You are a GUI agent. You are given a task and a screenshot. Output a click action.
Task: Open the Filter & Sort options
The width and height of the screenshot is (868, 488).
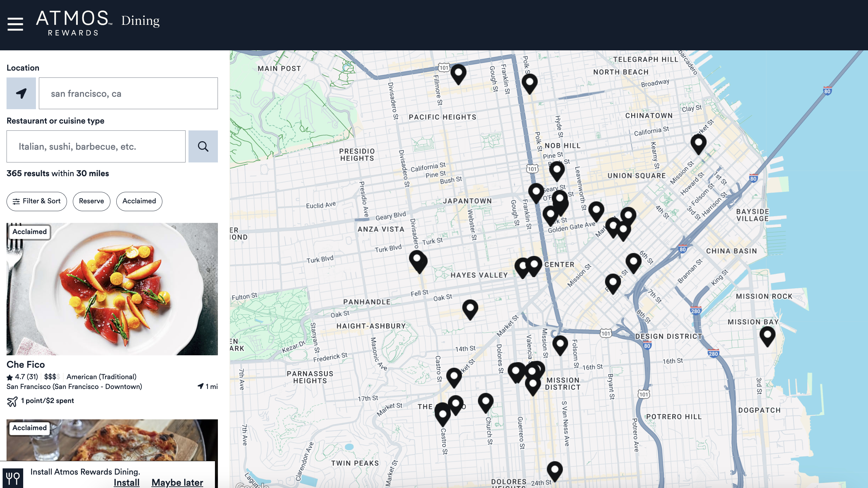click(37, 201)
